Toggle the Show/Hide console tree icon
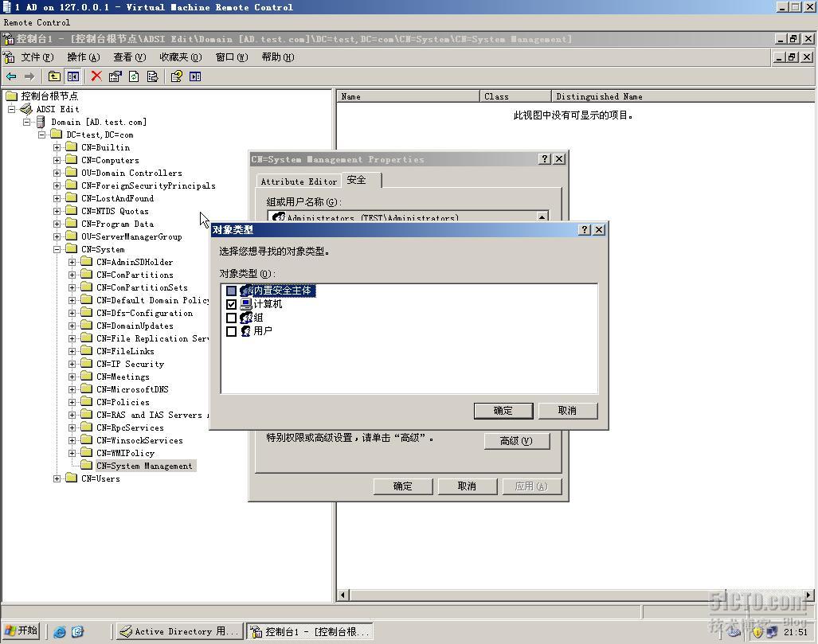818x644 pixels. pyautogui.click(x=73, y=76)
